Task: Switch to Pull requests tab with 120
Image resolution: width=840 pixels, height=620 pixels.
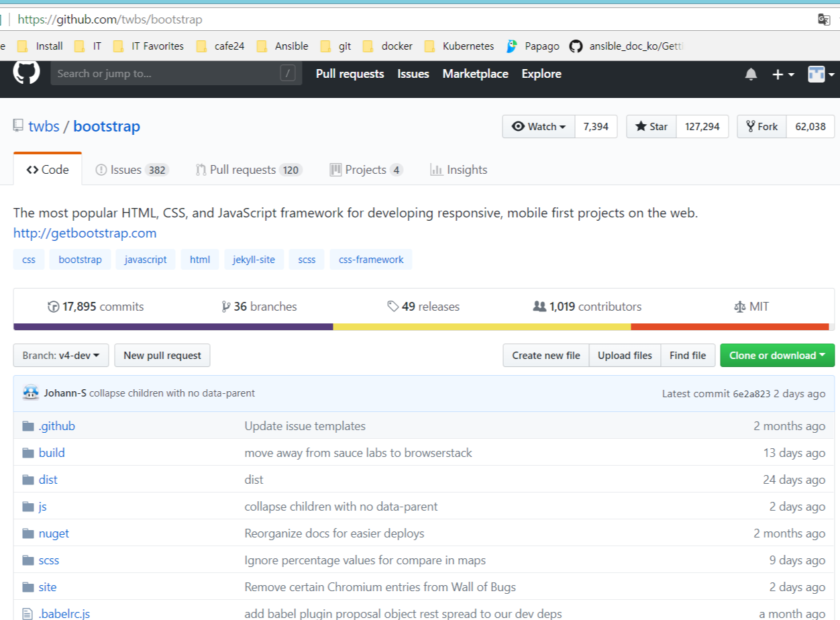Action: tap(249, 170)
